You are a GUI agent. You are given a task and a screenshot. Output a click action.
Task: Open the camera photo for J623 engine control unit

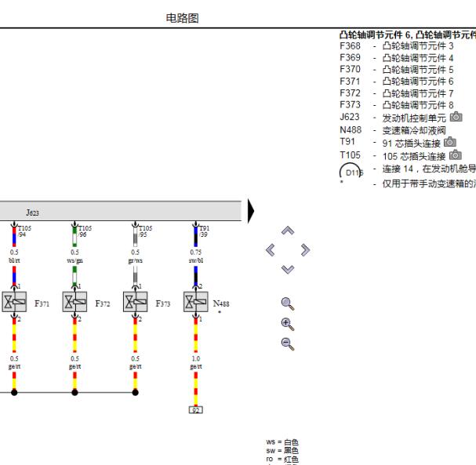(456, 117)
